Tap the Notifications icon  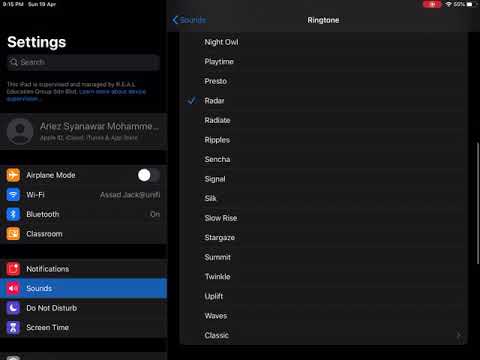(13, 269)
